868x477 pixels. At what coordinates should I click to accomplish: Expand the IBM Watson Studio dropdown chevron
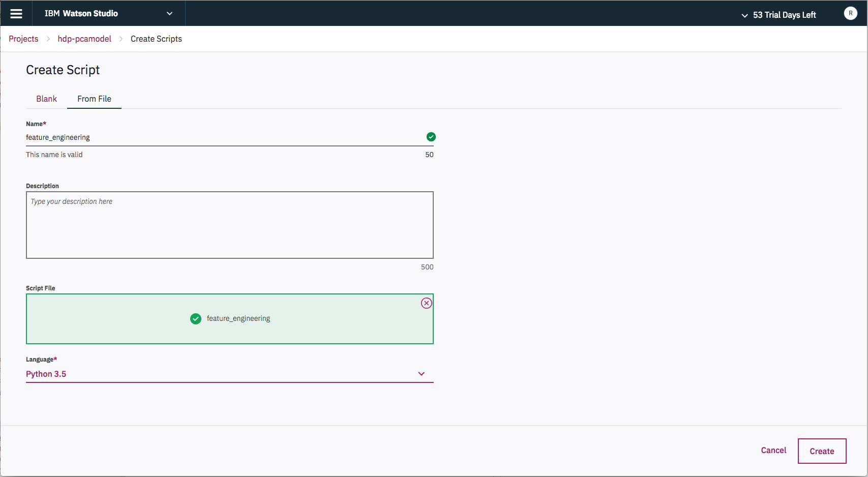coord(169,14)
